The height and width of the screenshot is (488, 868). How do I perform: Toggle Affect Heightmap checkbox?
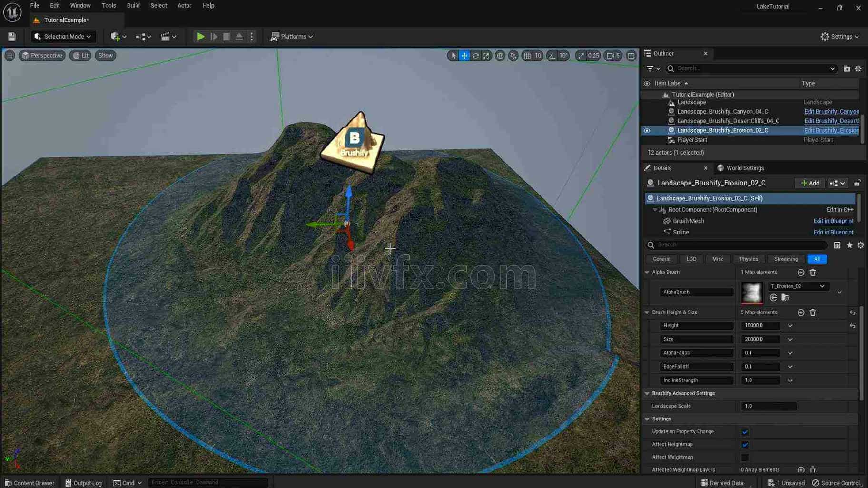[x=745, y=445]
